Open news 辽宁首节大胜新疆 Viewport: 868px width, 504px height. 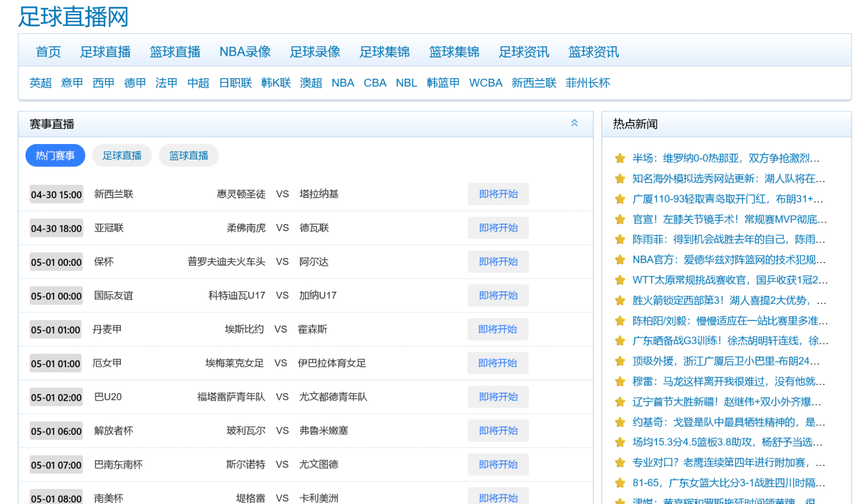point(727,402)
